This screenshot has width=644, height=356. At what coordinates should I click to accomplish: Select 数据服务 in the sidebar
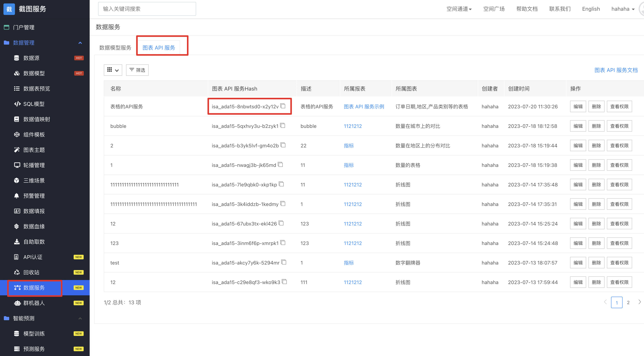[45, 287]
